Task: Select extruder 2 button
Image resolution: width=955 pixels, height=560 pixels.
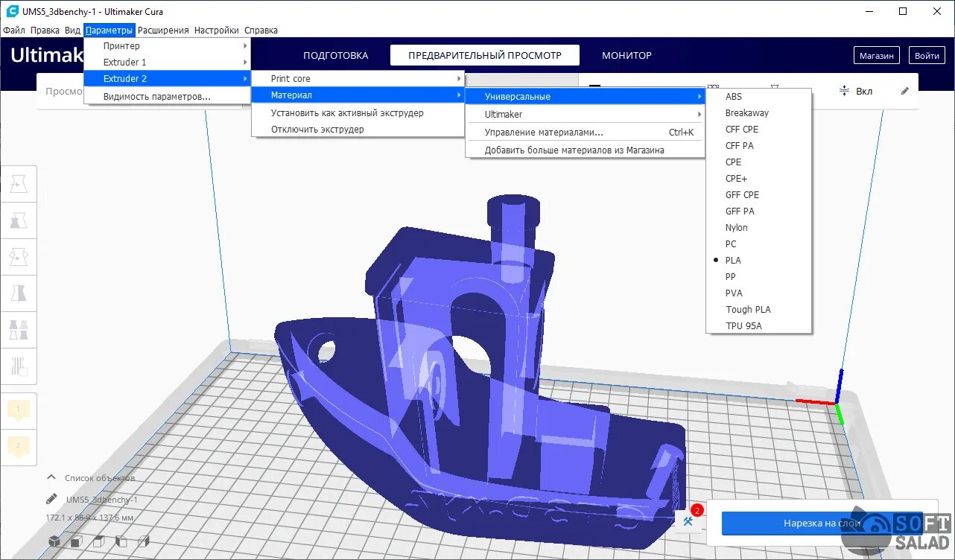Action: (x=19, y=446)
